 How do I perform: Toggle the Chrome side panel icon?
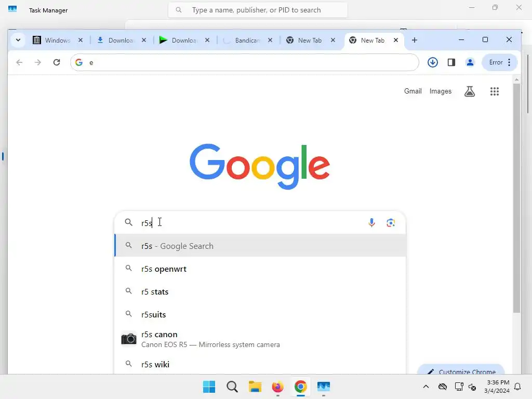coord(451,62)
